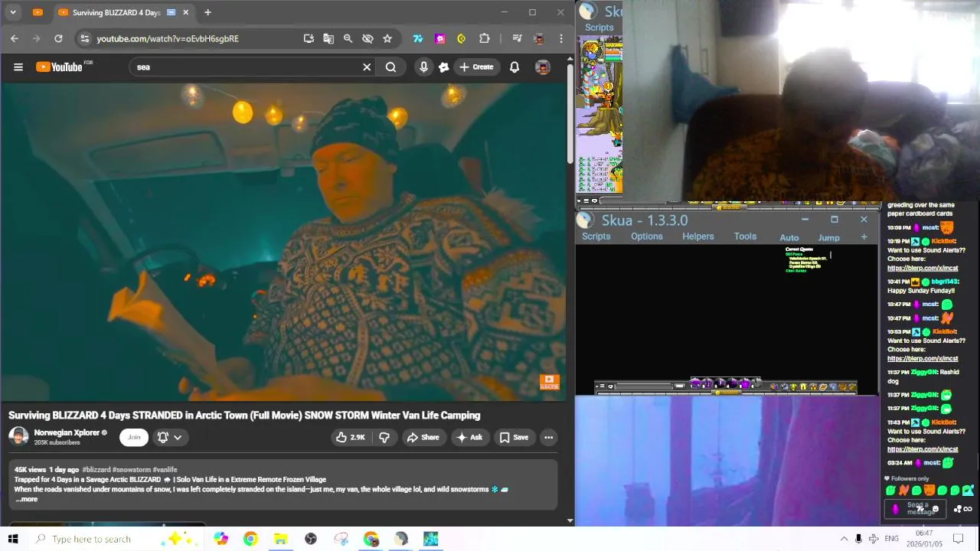The width and height of the screenshot is (980, 551).
Task: Click the Copilot icon in the taskbar
Action: pyautogui.click(x=220, y=539)
